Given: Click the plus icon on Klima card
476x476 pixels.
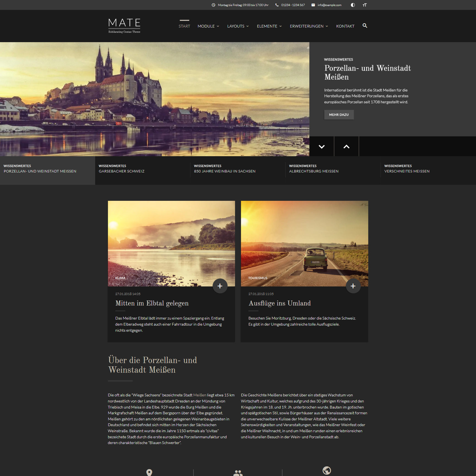Looking at the screenshot, I should (x=220, y=286).
